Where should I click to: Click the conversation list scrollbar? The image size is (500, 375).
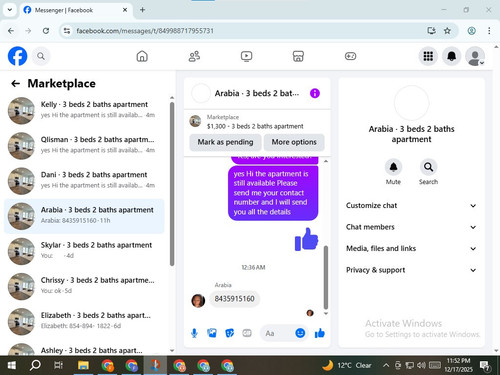pyautogui.click(x=172, y=184)
